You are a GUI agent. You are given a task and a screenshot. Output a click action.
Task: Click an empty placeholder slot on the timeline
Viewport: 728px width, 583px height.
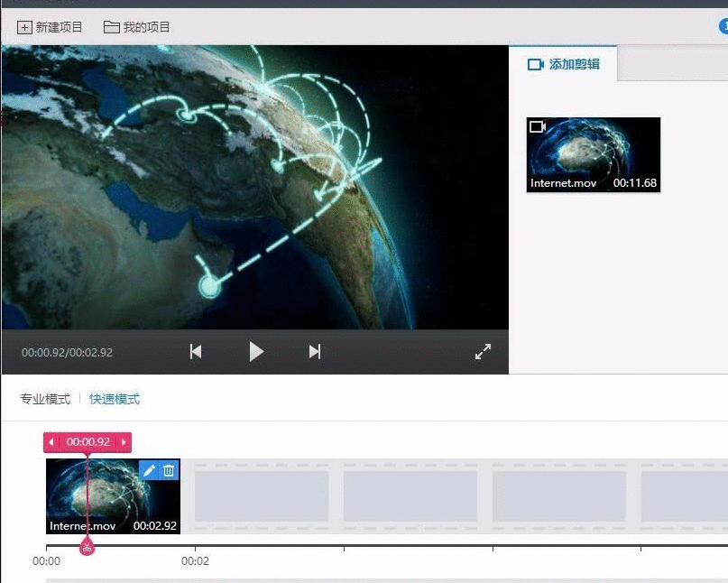coord(260,496)
